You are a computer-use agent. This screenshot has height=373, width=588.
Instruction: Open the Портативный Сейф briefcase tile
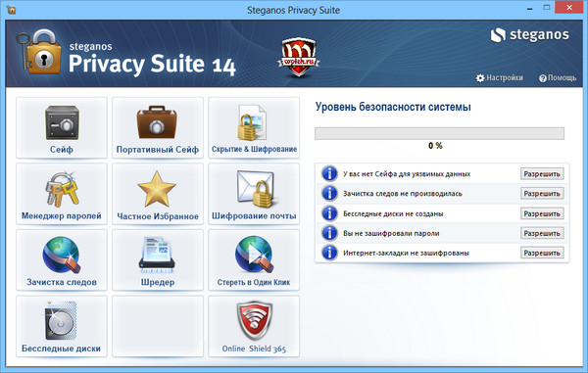pos(158,128)
